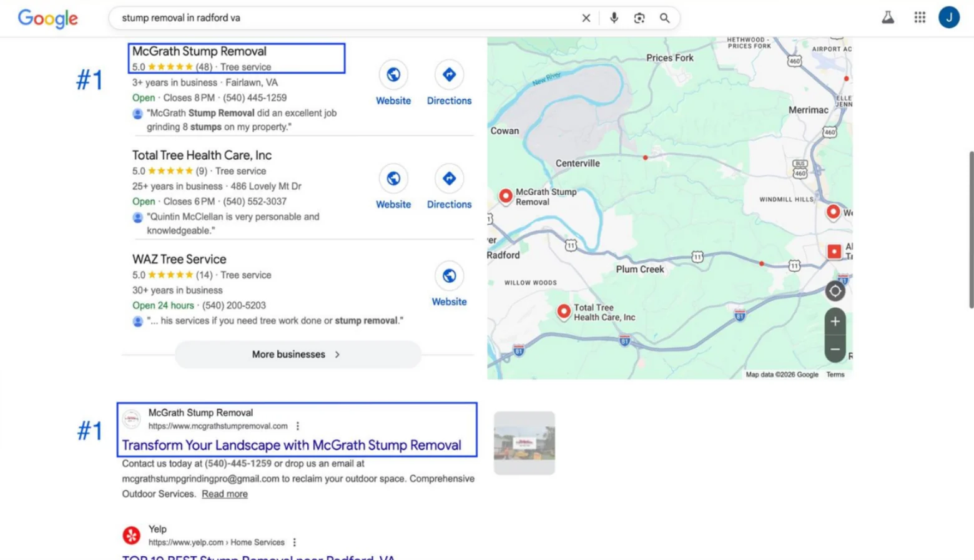Open the map Terms link
The height and width of the screenshot is (560, 974).
pyautogui.click(x=835, y=375)
